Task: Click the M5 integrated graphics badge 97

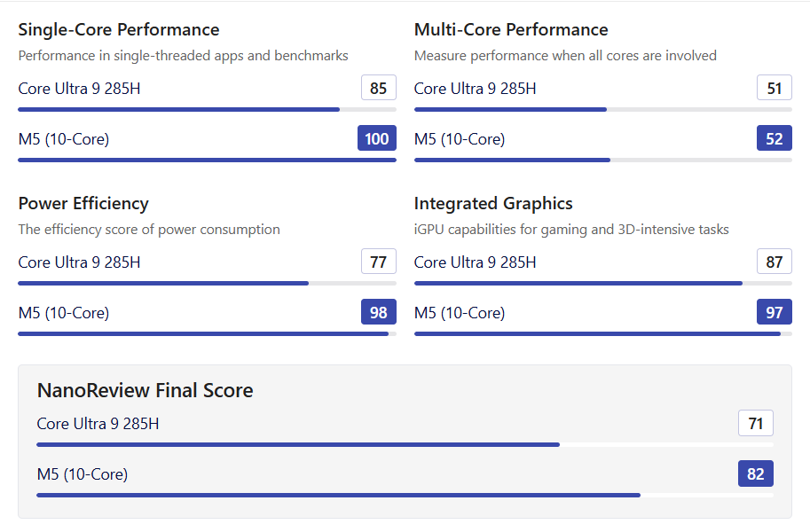Action: 774,312
